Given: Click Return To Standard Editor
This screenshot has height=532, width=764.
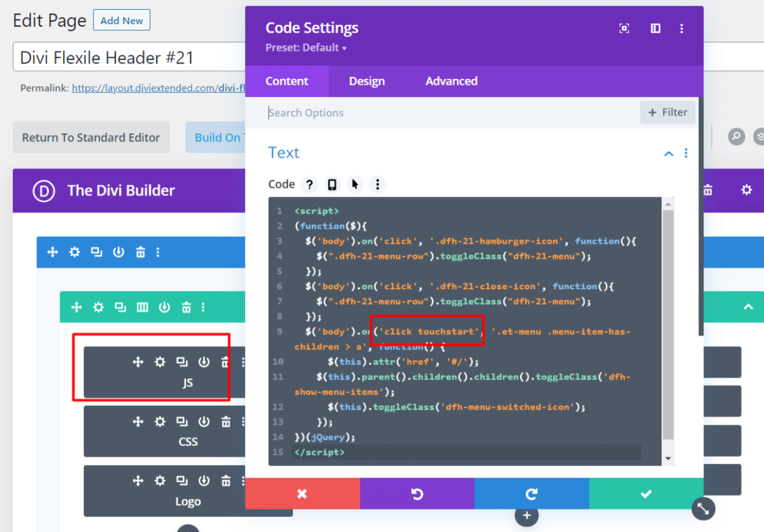Looking at the screenshot, I should pos(91,138).
